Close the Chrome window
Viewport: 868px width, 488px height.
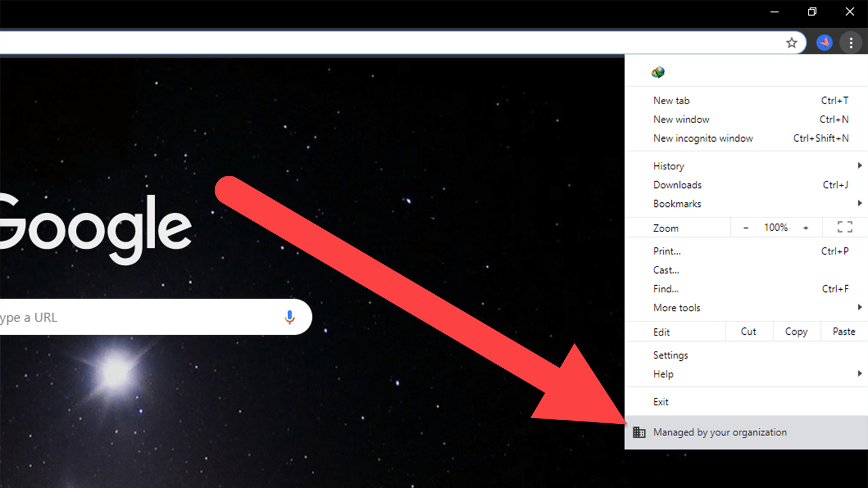tap(849, 12)
